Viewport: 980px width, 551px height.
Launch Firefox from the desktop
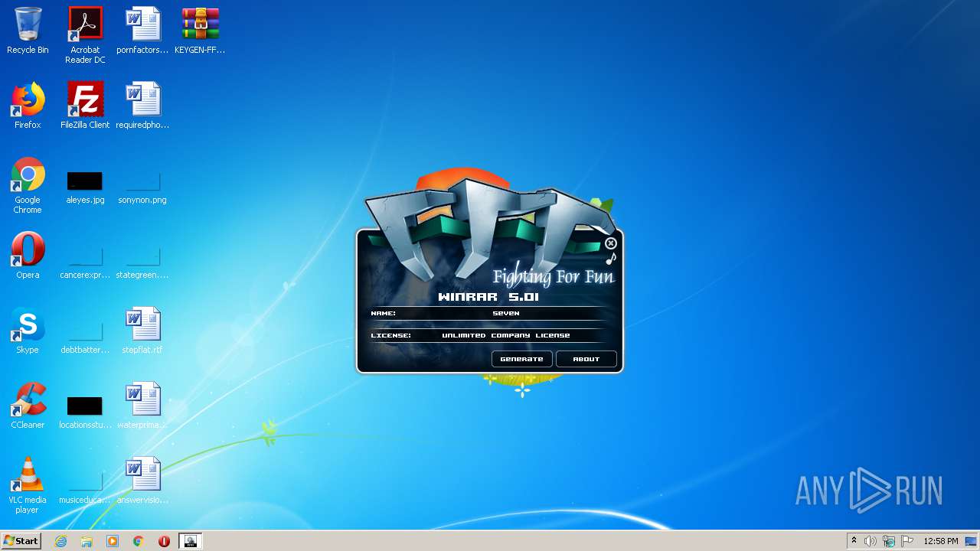click(28, 106)
